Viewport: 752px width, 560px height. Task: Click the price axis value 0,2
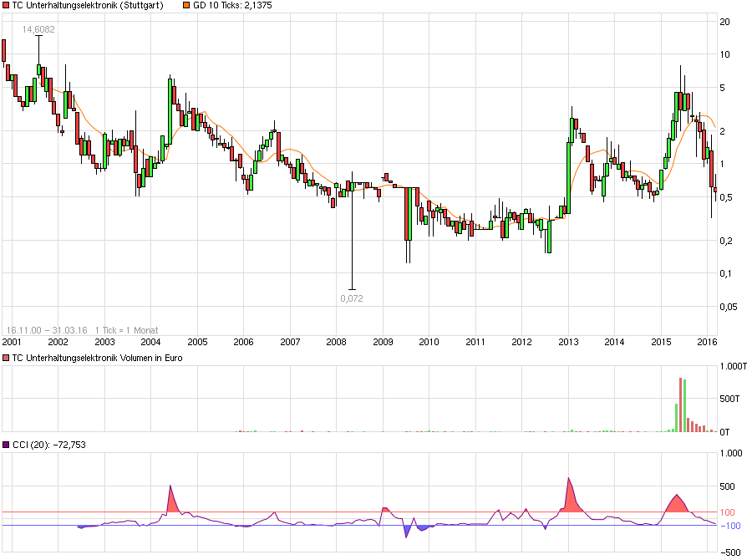(726, 241)
